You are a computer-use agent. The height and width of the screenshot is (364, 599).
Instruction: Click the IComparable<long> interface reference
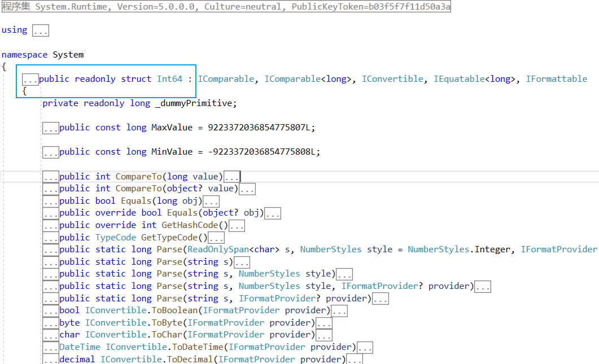[x=308, y=79]
